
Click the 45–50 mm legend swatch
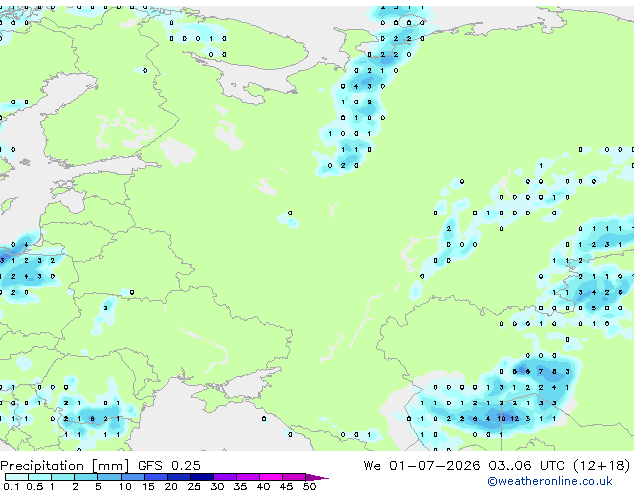[294, 477]
